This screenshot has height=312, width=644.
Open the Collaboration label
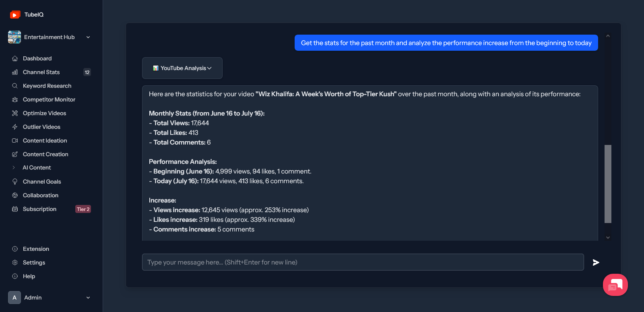coord(41,195)
